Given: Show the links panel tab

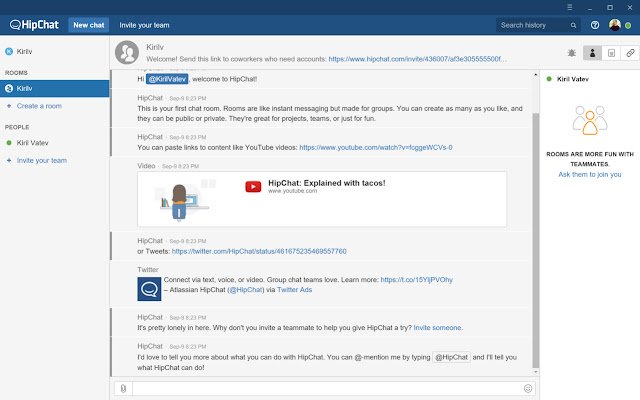Looking at the screenshot, I should click(x=630, y=53).
